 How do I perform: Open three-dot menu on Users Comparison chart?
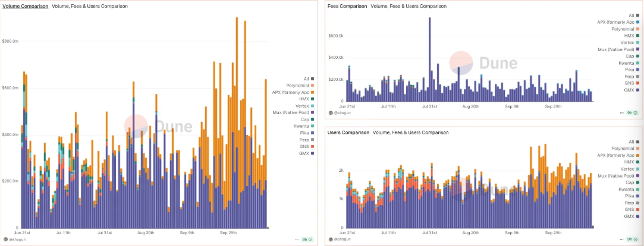click(621, 239)
